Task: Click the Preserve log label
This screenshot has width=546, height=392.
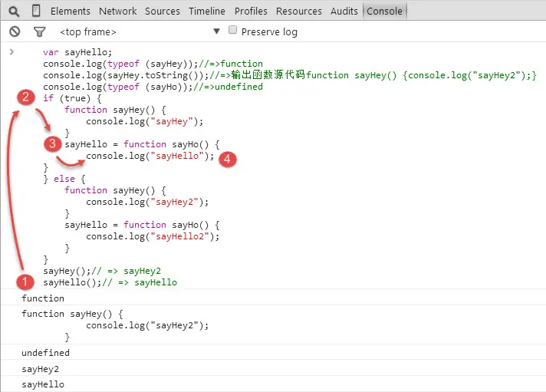Action: [x=269, y=32]
